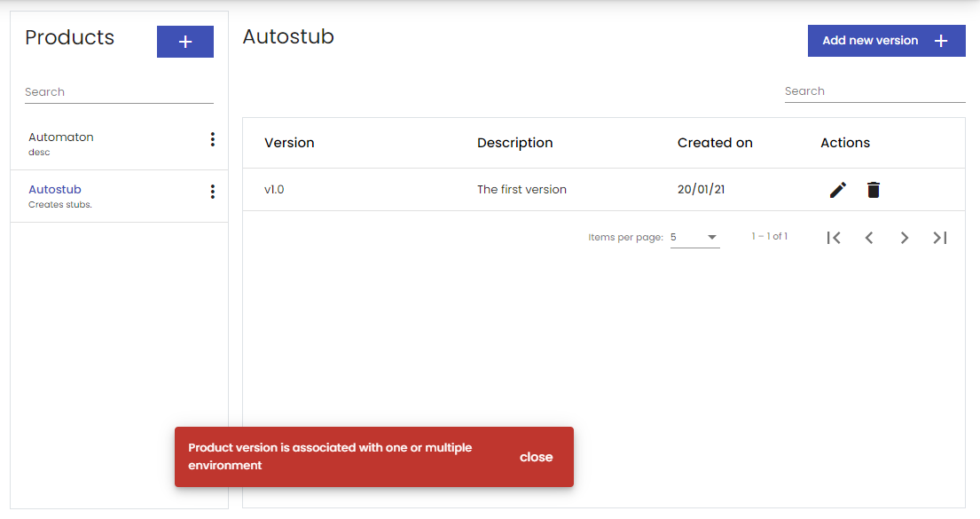This screenshot has height=519, width=980.
Task: Go to previous page of versions
Action: tap(869, 238)
